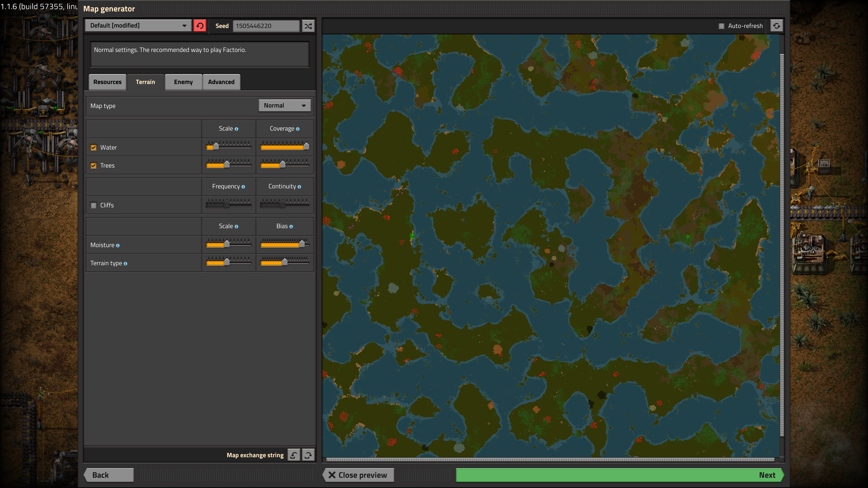Click info icon next to Frequency

[243, 187]
